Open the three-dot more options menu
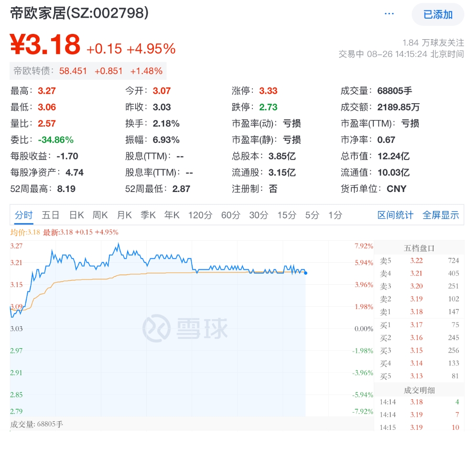 (x=389, y=14)
